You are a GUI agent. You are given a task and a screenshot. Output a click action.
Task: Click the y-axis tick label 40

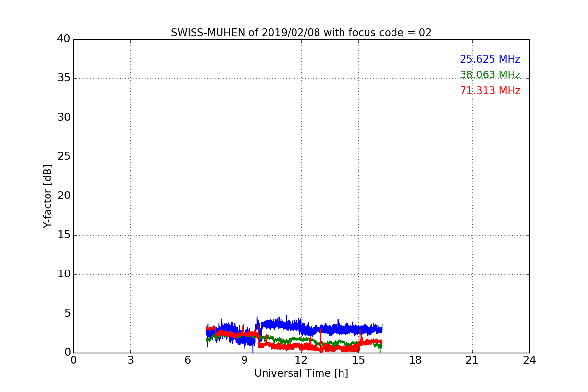(x=64, y=39)
